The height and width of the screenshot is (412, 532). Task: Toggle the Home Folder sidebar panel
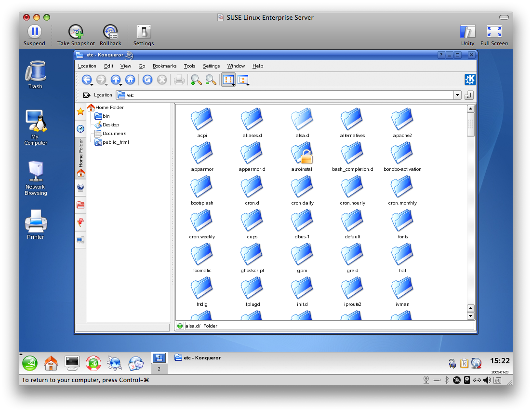pos(81,158)
